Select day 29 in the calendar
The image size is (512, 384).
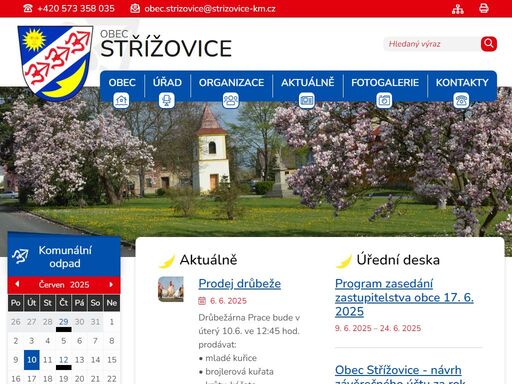coord(64,322)
